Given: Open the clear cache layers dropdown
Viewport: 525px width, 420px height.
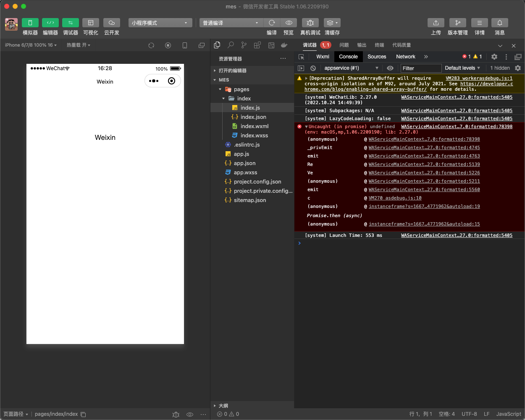Looking at the screenshot, I should tap(332, 23).
